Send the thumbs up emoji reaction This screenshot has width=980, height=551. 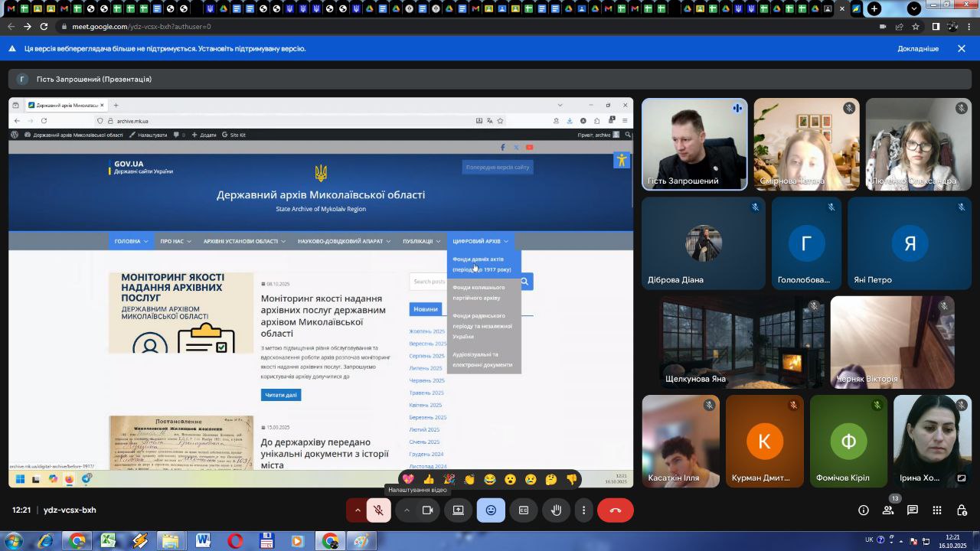tap(429, 480)
